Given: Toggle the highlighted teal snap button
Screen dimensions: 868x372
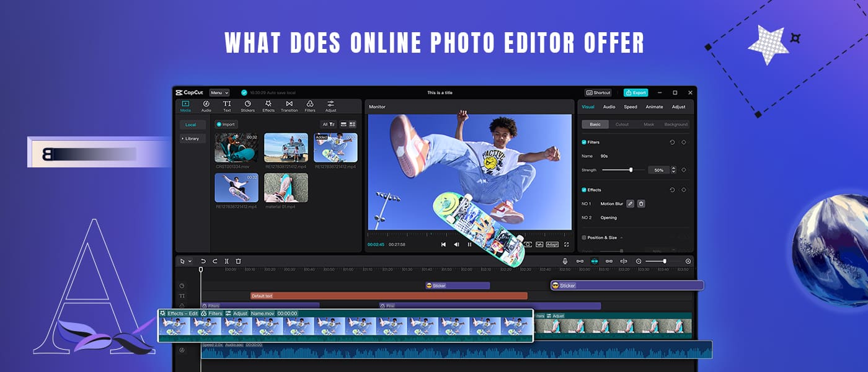Looking at the screenshot, I should click(x=595, y=261).
